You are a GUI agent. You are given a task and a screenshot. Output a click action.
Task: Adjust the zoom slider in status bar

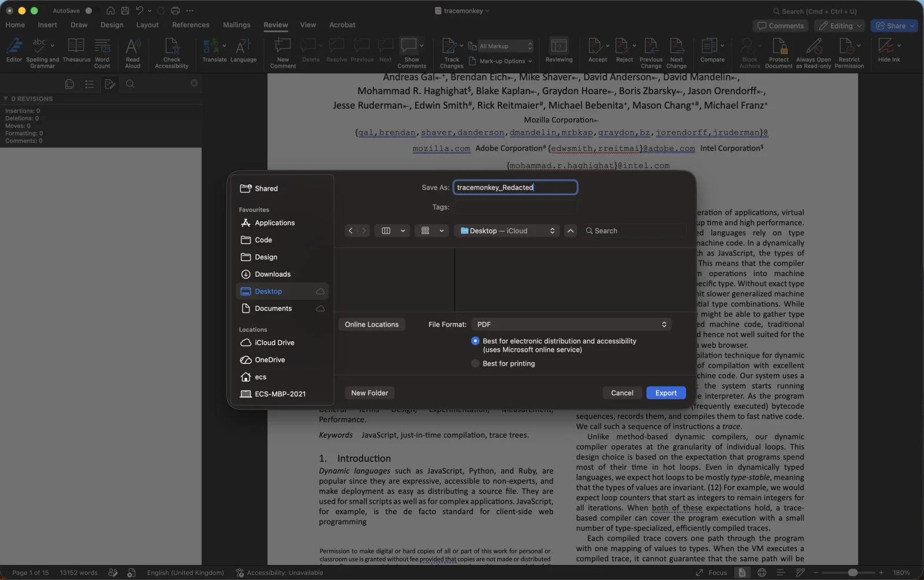point(852,572)
